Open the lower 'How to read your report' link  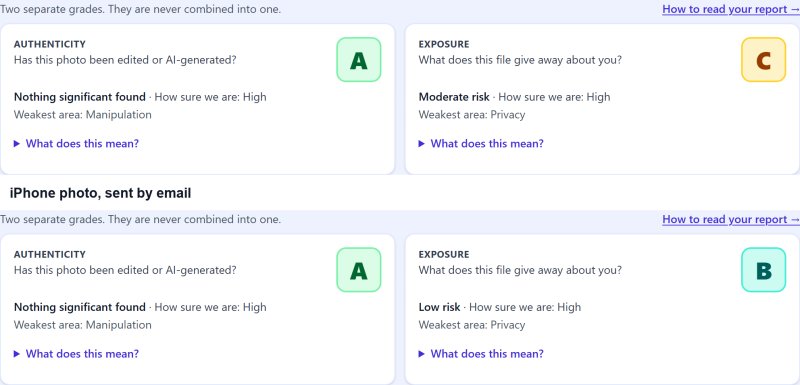pyautogui.click(x=731, y=219)
